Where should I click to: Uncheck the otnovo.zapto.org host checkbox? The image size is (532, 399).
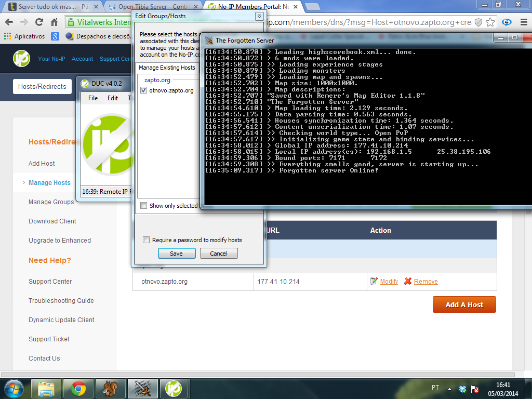[x=143, y=90]
